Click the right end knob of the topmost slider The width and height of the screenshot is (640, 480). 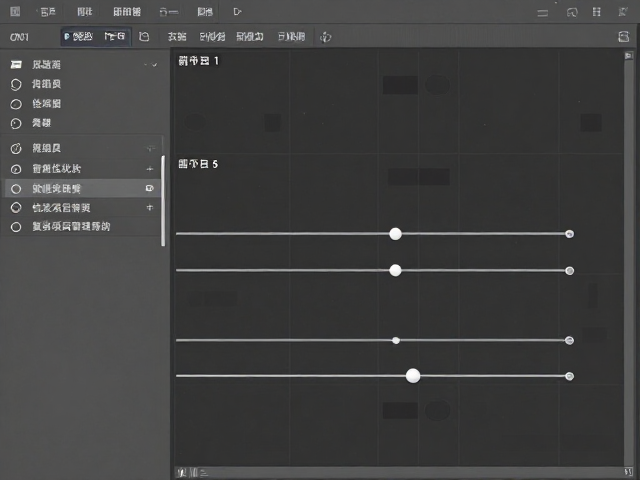(x=569, y=234)
